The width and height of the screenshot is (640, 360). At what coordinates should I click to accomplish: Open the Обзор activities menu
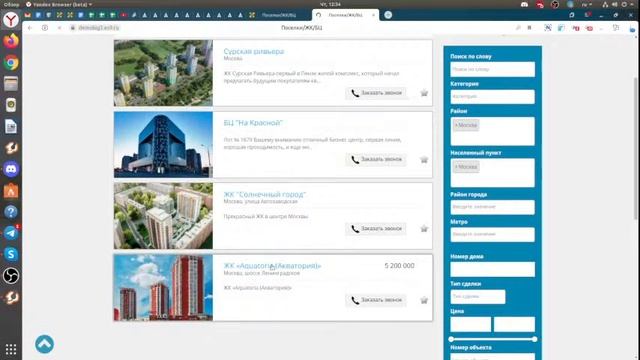point(10,4)
